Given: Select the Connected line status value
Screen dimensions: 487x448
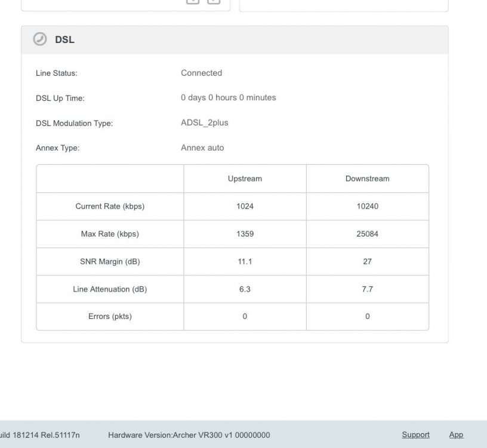Looking at the screenshot, I should tap(201, 73).
